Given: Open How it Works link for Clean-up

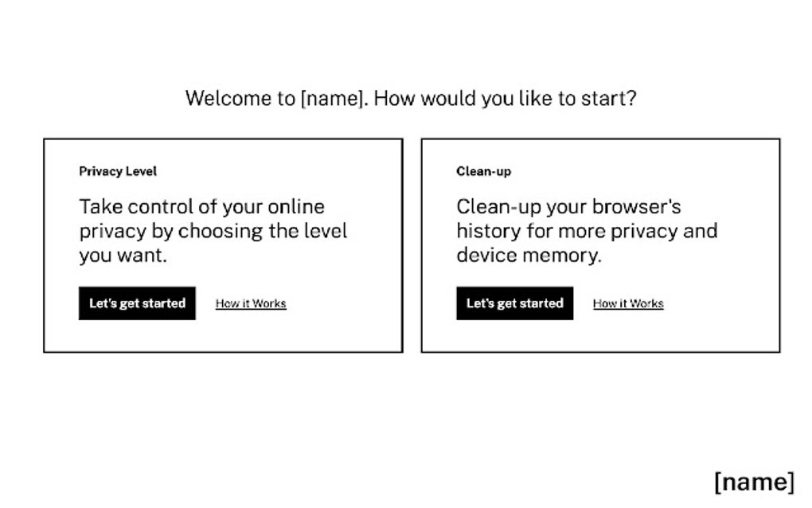Looking at the screenshot, I should click(628, 303).
